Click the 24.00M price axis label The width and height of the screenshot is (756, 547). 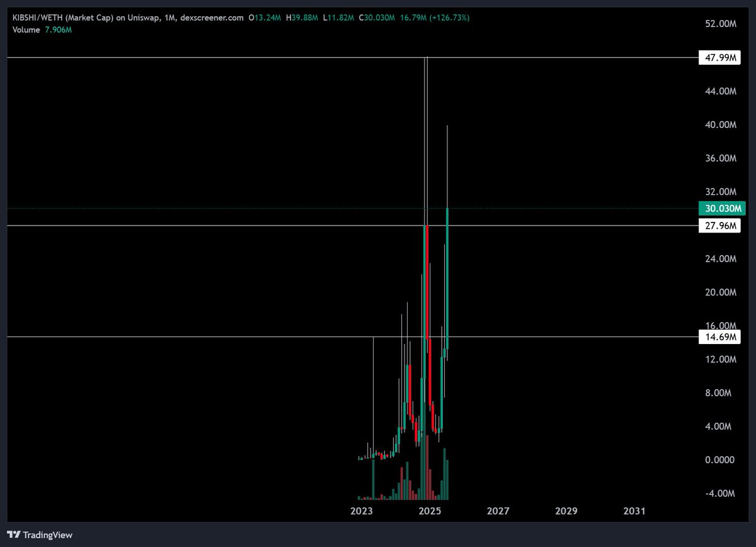(721, 259)
